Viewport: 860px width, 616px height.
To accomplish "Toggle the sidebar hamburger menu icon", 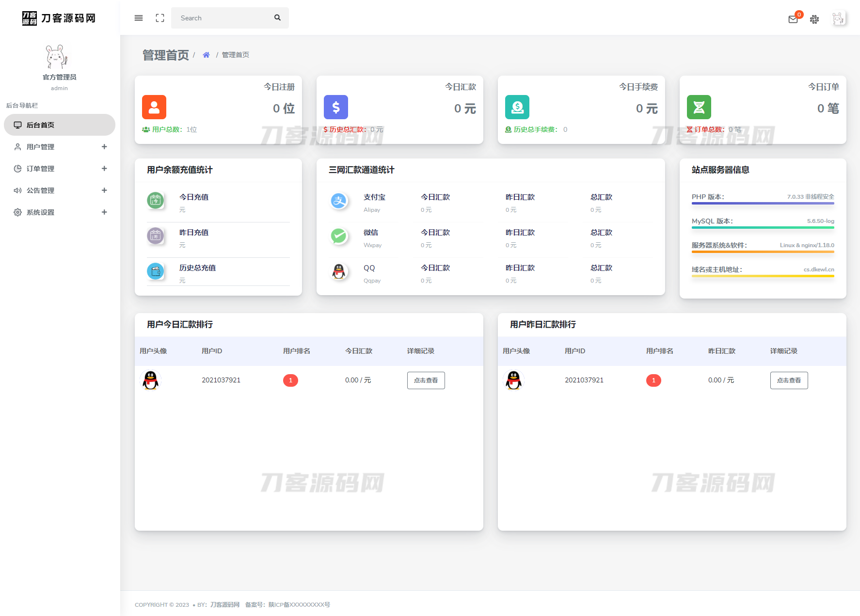I will pos(139,18).
